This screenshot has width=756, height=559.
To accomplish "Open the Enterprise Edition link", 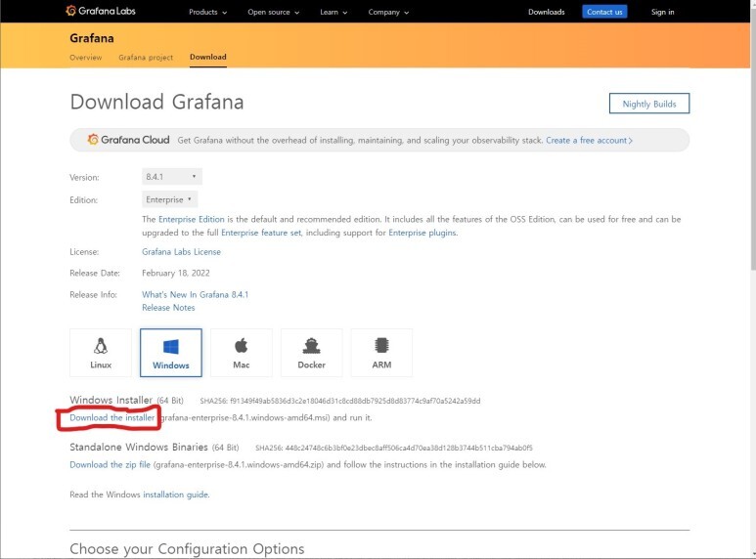I will coord(192,219).
